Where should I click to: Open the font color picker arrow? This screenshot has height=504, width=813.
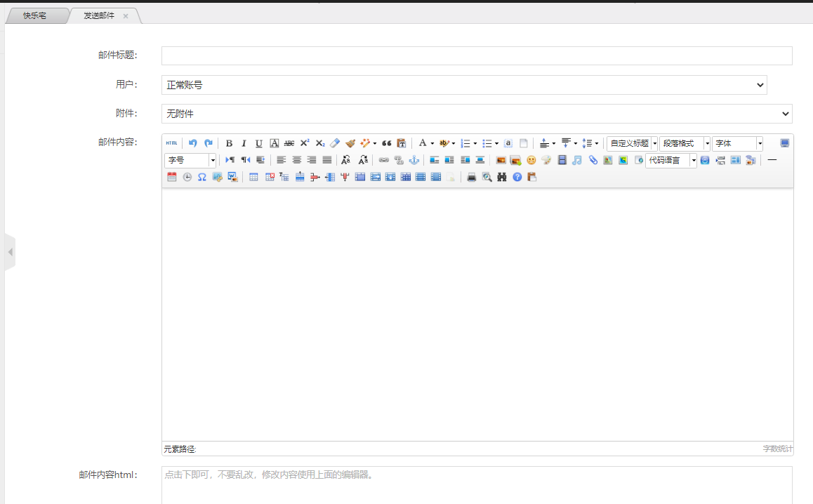[432, 143]
